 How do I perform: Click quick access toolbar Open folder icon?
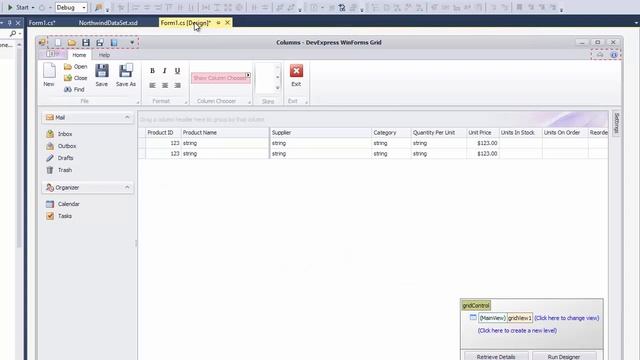coord(72,42)
